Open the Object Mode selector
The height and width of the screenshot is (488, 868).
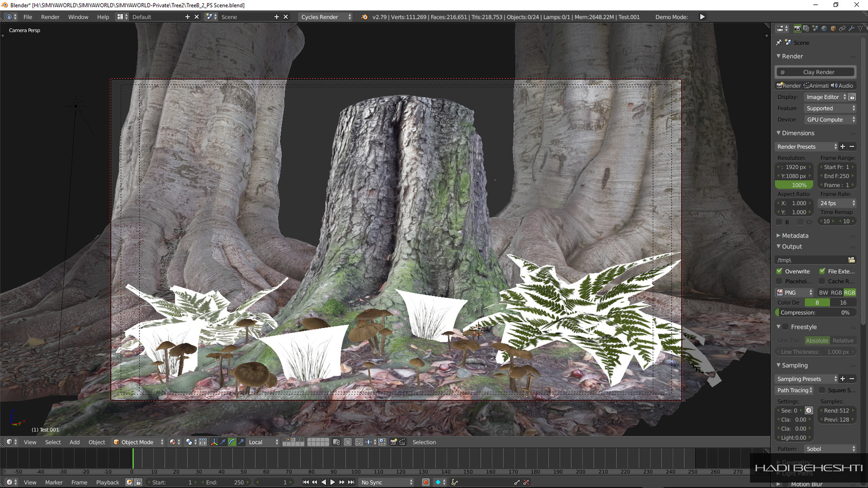[x=138, y=442]
